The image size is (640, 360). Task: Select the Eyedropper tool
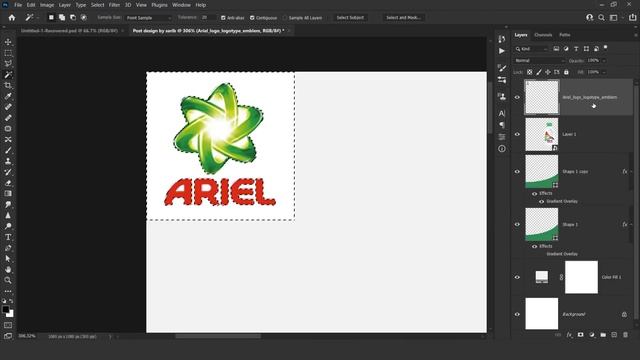(x=8, y=96)
